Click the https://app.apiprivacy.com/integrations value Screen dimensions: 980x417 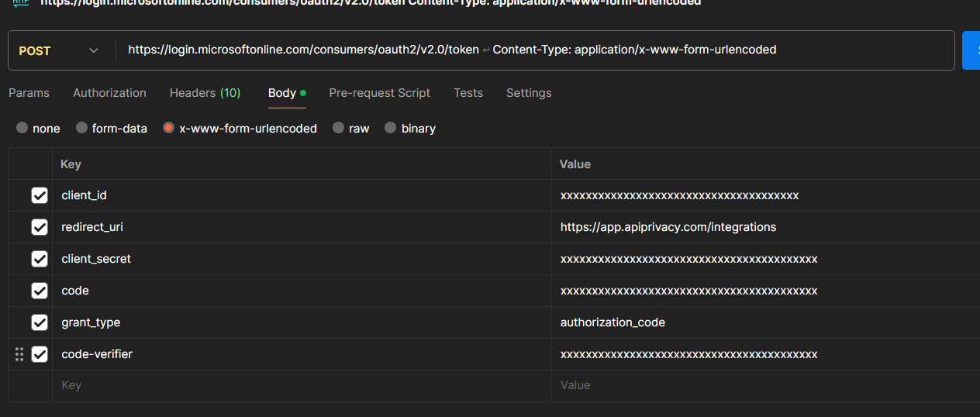(668, 227)
